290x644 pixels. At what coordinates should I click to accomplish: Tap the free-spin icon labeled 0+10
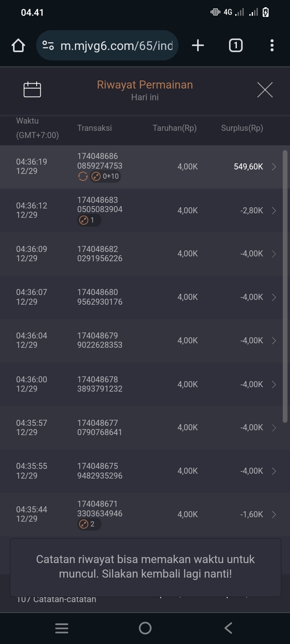point(106,176)
